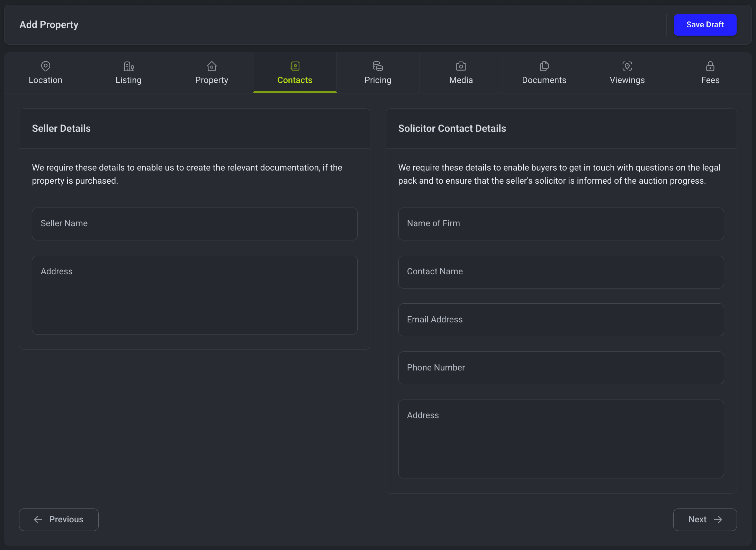Screen dimensions: 756x550
Task: Focus the Email Address field
Action: point(561,320)
